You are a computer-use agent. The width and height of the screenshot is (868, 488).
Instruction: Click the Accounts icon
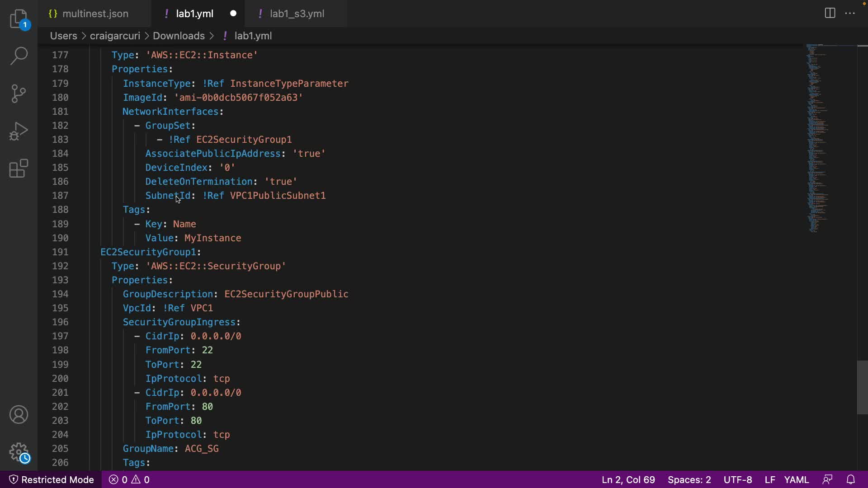pos(19,415)
